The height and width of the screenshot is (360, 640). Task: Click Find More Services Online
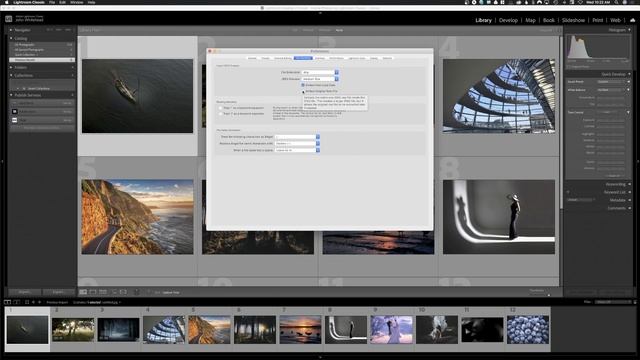click(x=42, y=128)
